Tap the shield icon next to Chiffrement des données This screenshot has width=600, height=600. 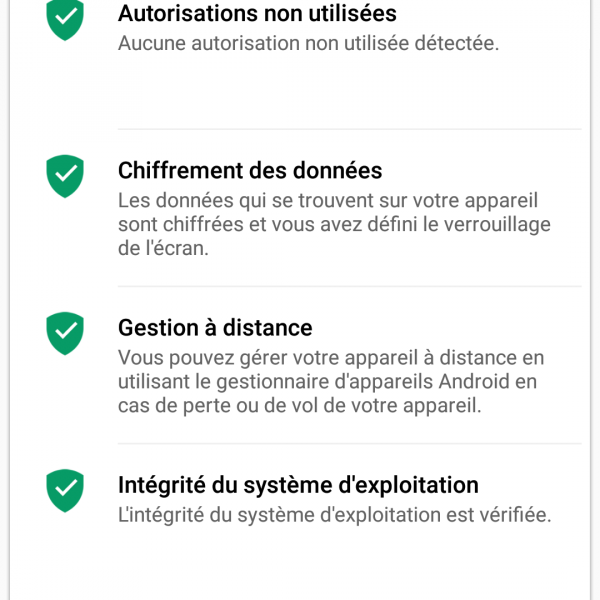pyautogui.click(x=66, y=175)
